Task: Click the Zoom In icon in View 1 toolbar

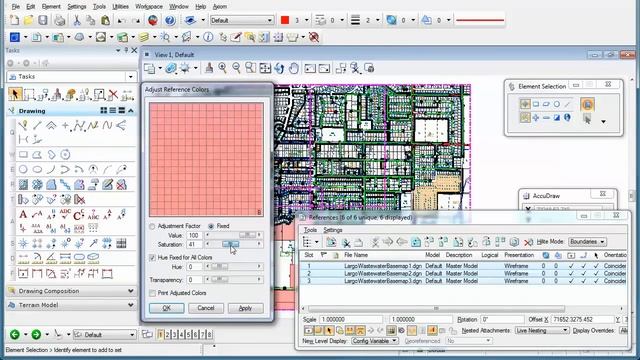Action: [222, 68]
